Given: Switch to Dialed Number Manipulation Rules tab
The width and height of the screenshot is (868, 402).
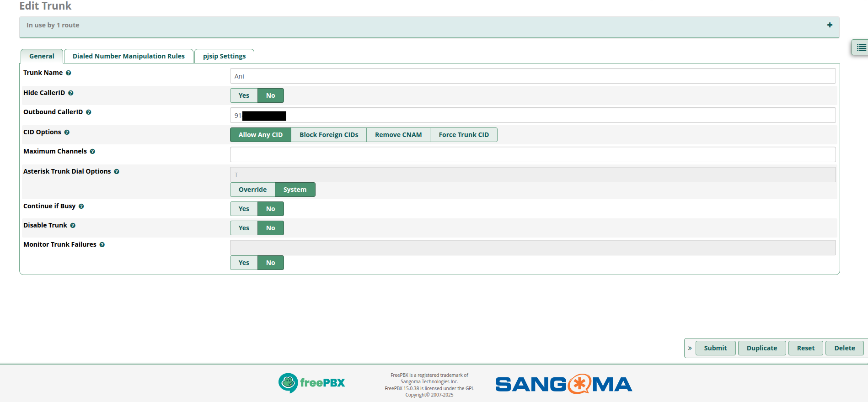Looking at the screenshot, I should (129, 56).
